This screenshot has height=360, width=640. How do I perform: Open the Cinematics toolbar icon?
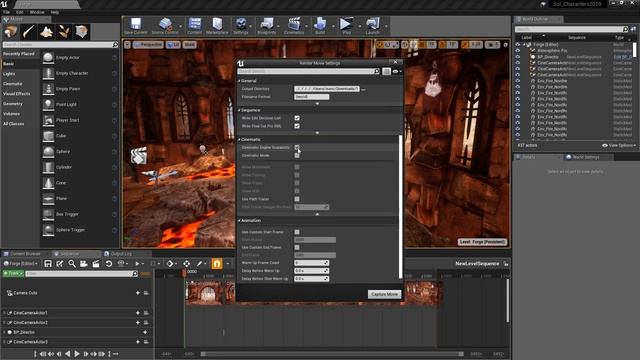click(294, 26)
